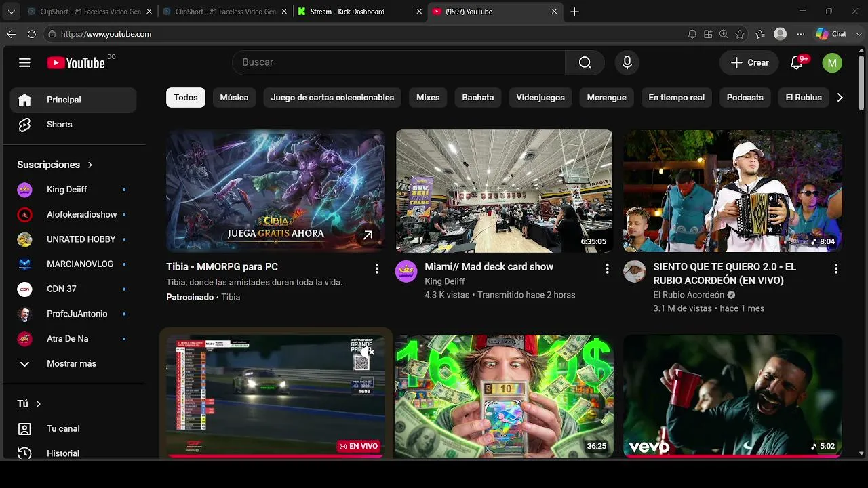Viewport: 868px width, 488px height.
Task: Click the app install icon in address bar
Action: [x=708, y=34]
